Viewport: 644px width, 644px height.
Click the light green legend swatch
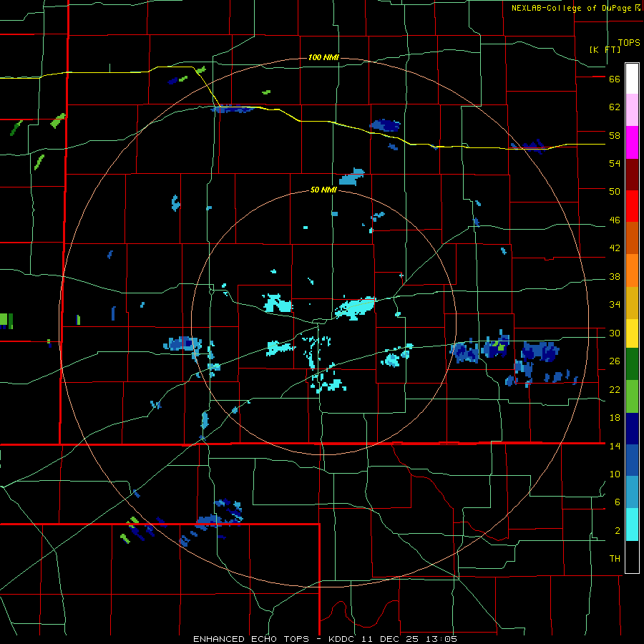tap(632, 396)
